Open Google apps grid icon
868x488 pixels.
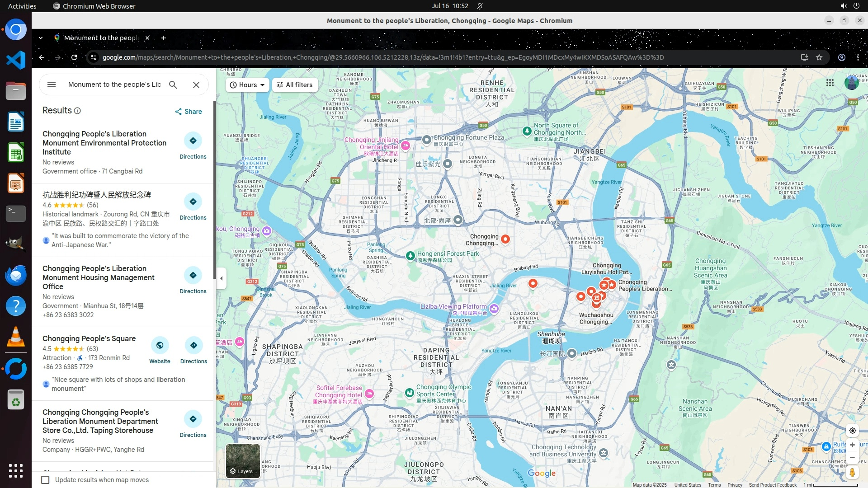click(830, 83)
